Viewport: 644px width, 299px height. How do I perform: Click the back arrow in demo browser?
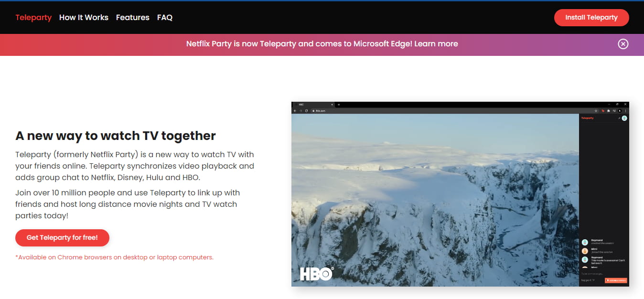pyautogui.click(x=295, y=111)
